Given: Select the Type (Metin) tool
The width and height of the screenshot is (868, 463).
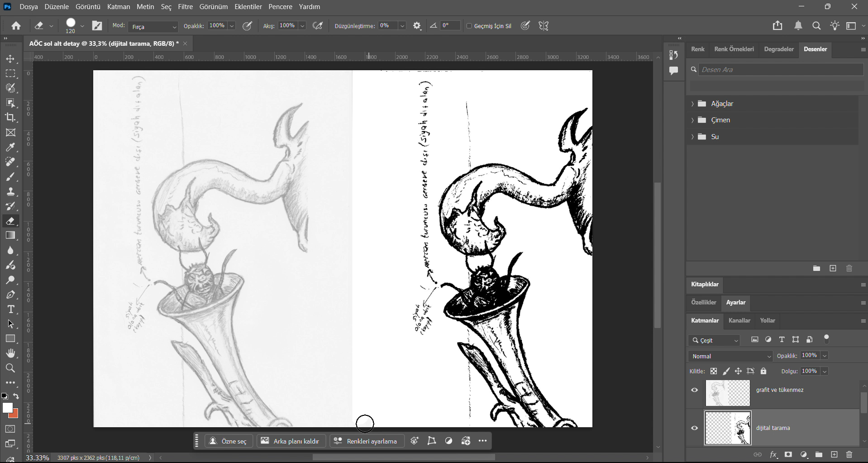Looking at the screenshot, I should point(10,310).
